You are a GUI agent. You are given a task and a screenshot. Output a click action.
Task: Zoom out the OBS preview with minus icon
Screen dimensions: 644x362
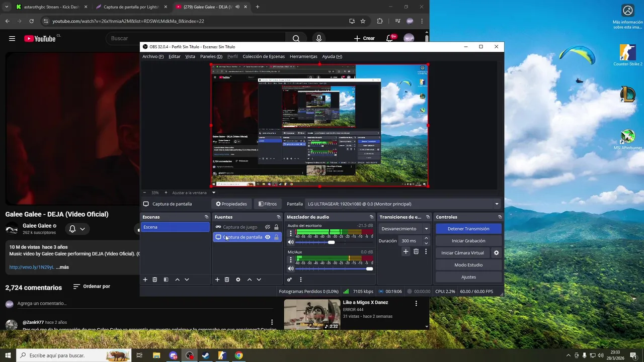144,193
